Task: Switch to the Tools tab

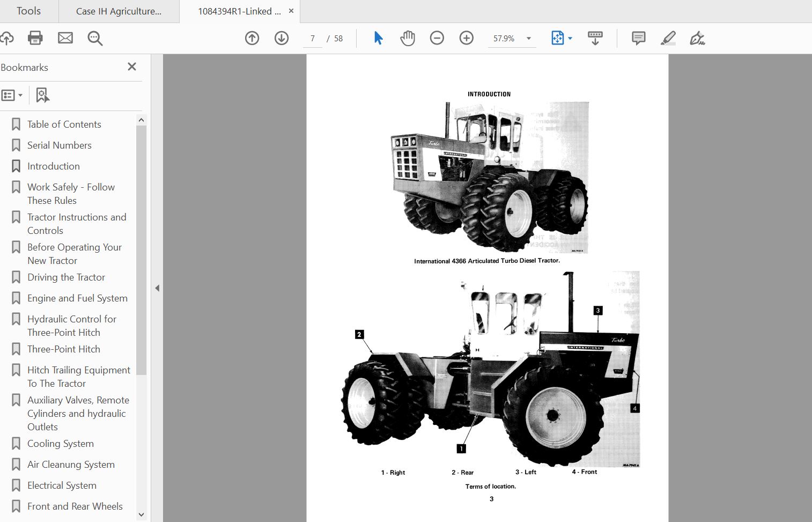Action: click(x=28, y=11)
